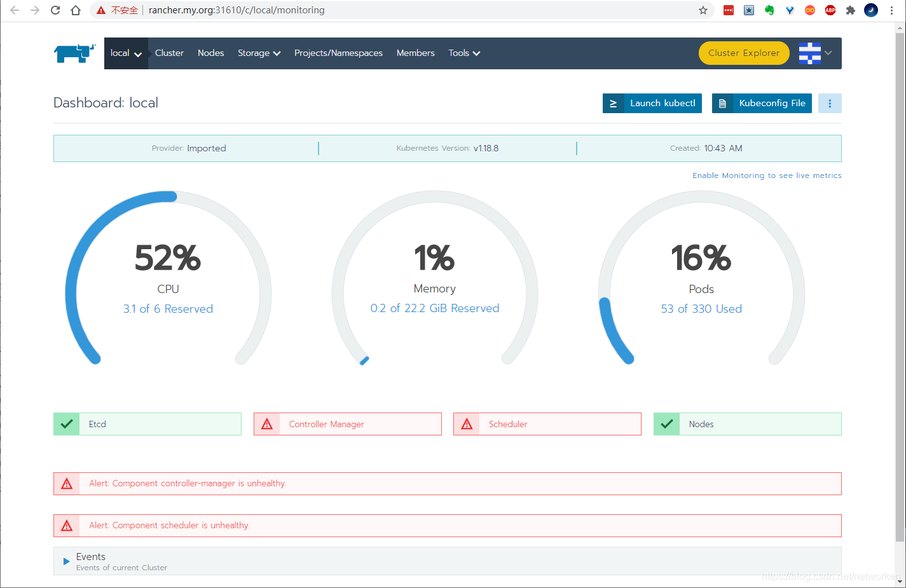
Task: Open the Cluster tab
Action: coord(169,53)
